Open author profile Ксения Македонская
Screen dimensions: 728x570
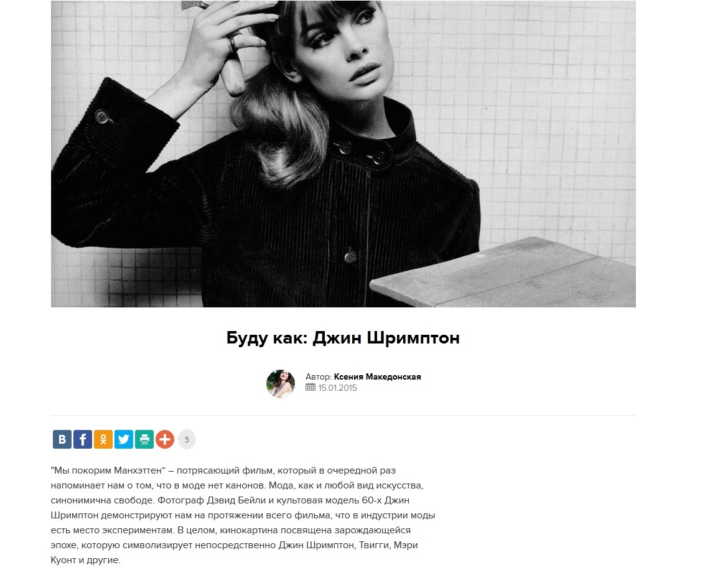(x=378, y=376)
